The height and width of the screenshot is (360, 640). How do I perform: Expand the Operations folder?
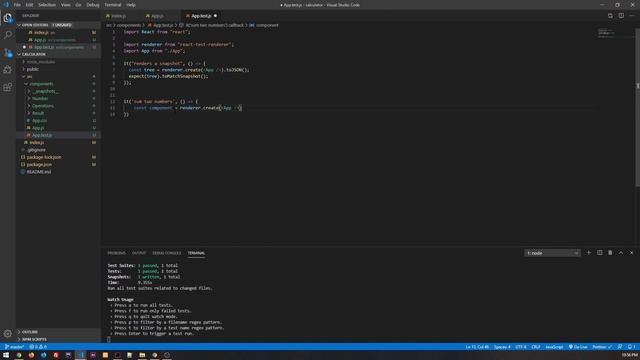click(58, 106)
